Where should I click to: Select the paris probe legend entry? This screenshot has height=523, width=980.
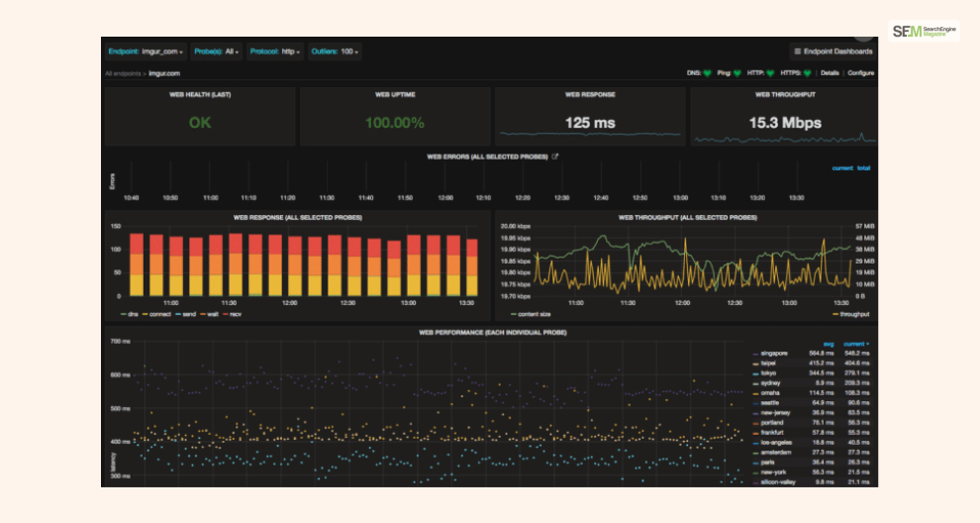(767, 463)
